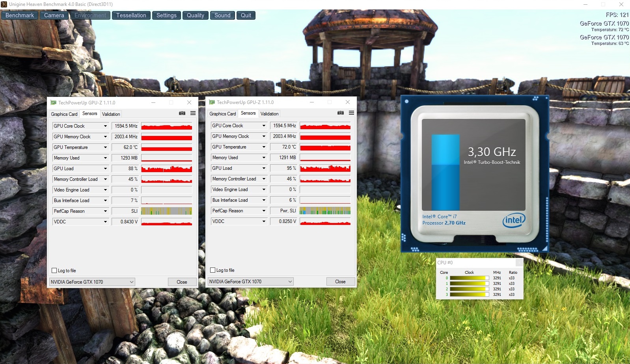Switch to Validation tab in left GPU-Z
This screenshot has width=630, height=364.
111,114
